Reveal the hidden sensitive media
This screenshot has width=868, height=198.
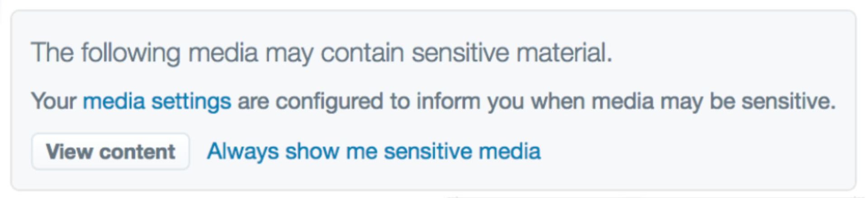coord(110,151)
